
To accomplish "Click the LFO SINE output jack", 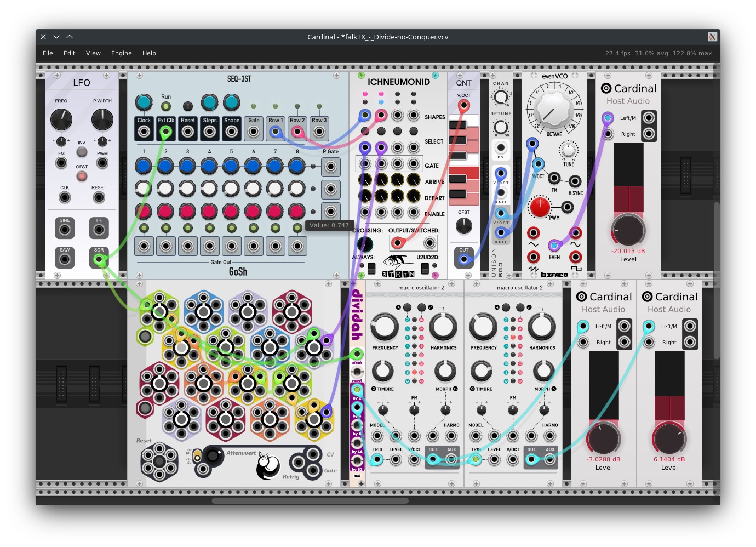I will click(x=65, y=230).
